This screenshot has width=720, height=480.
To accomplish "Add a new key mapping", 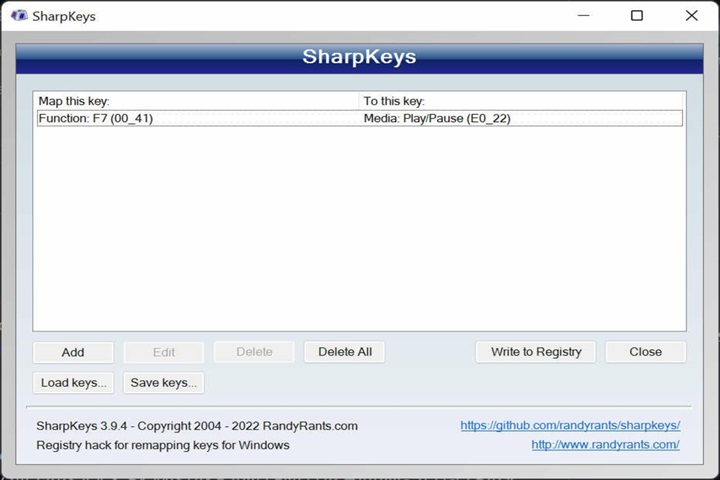I will (x=73, y=352).
